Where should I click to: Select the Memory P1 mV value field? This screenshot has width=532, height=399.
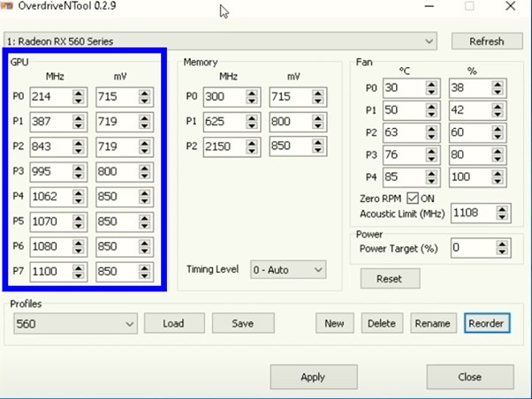click(x=289, y=121)
